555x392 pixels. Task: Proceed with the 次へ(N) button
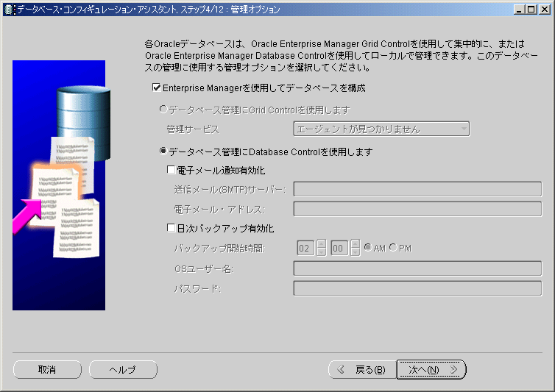pyautogui.click(x=431, y=370)
